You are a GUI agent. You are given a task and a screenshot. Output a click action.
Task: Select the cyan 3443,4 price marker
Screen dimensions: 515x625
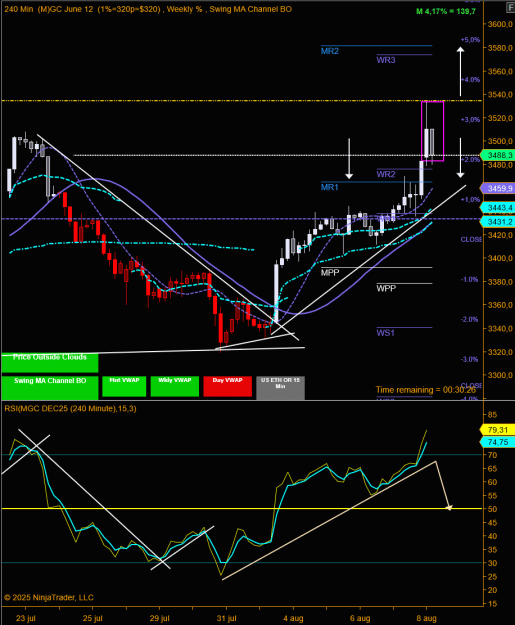[497, 208]
